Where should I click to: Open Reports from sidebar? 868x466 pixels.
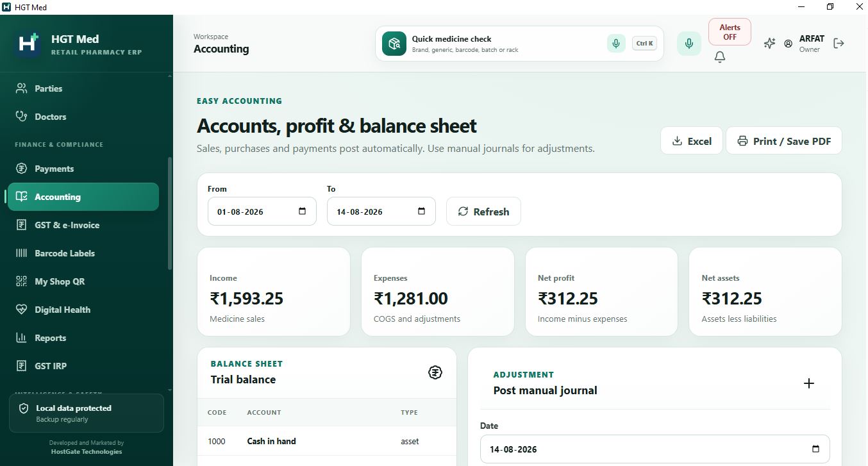tap(83, 338)
